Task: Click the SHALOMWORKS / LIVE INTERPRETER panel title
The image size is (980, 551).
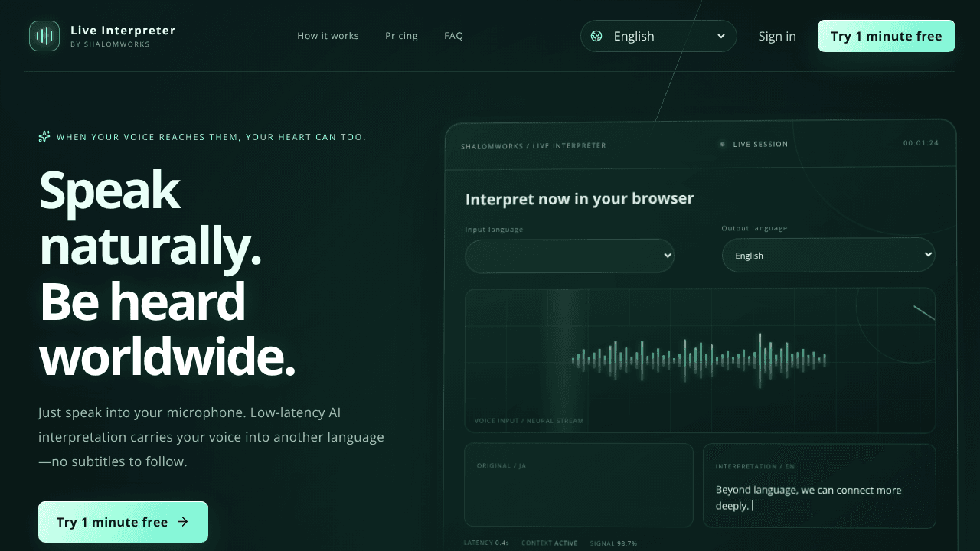Action: (534, 145)
